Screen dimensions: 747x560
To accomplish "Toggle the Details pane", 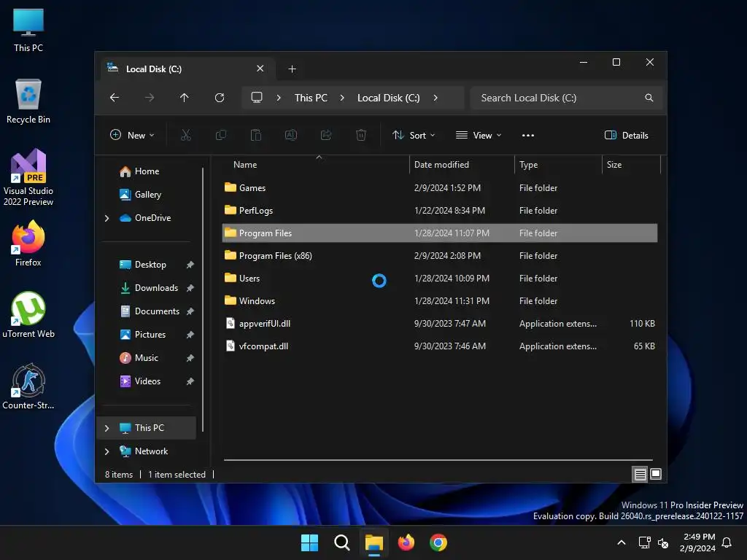I will pyautogui.click(x=627, y=135).
